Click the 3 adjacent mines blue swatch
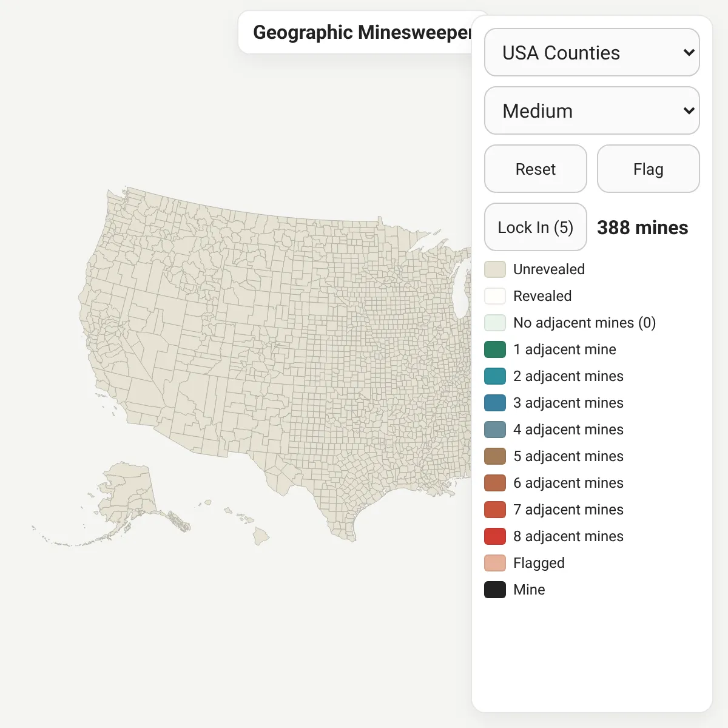This screenshot has height=728, width=728. (495, 403)
